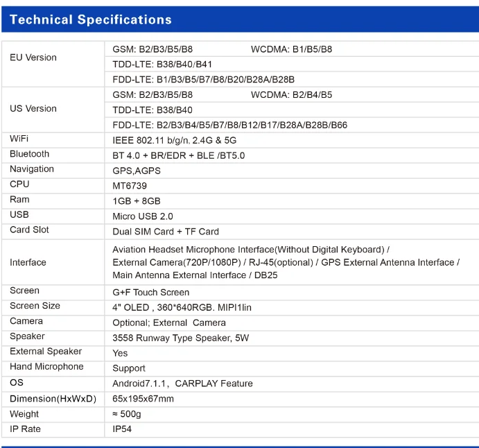479x448 pixels.
Task: Select the Dimension(HxWxD) row label
Action: coord(53,399)
